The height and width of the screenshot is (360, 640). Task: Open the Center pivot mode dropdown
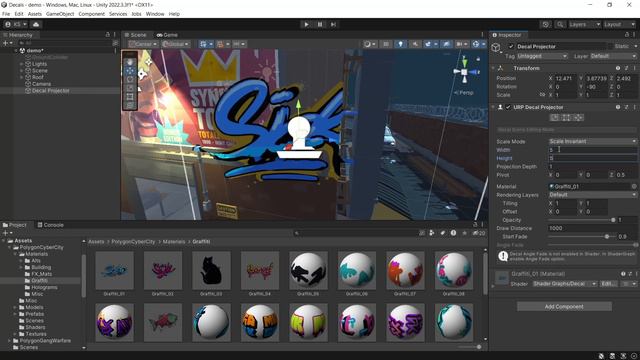[x=143, y=44]
